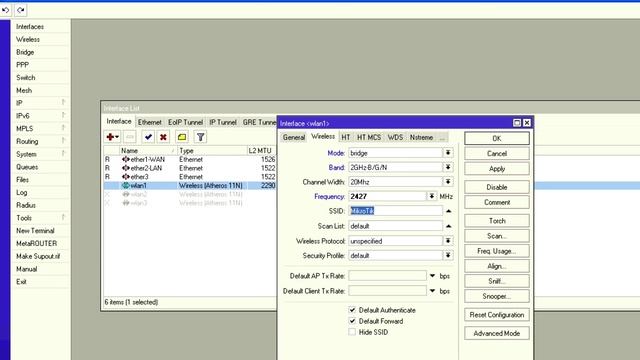Open the IP Tunnel tab
640x360 pixels.
click(x=223, y=122)
